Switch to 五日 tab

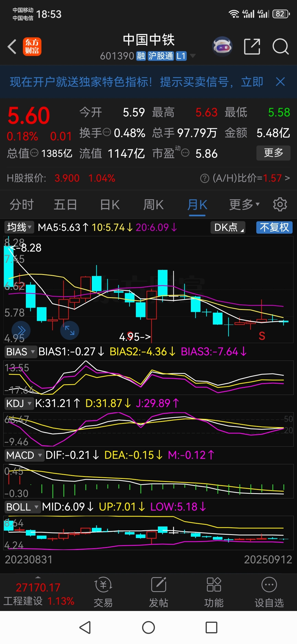65,204
